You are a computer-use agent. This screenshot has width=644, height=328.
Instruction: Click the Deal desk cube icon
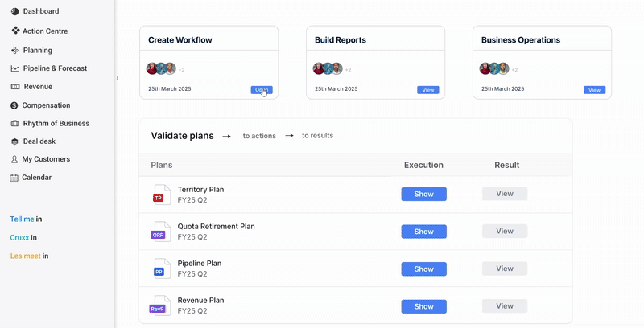pos(14,141)
